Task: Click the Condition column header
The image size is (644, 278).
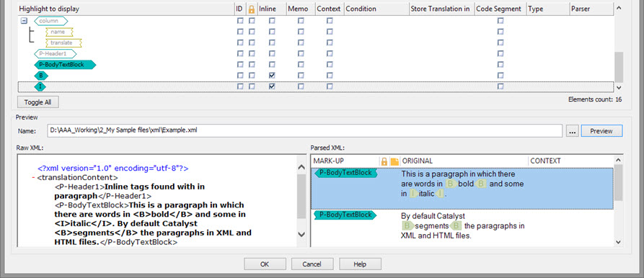Action: click(x=376, y=9)
